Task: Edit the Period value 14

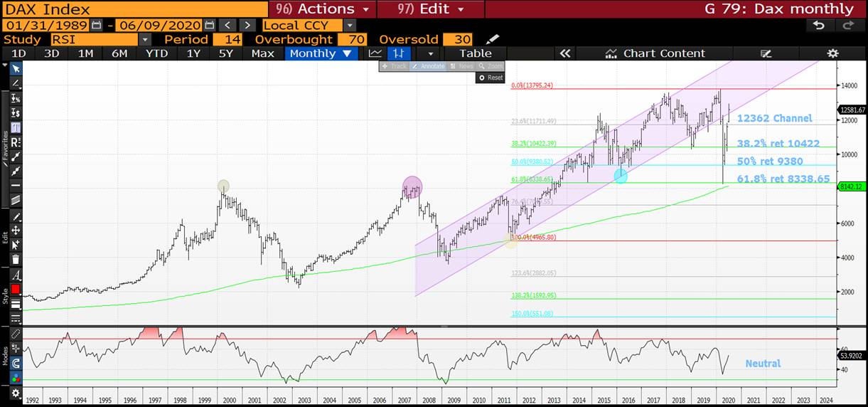Action: tap(227, 39)
